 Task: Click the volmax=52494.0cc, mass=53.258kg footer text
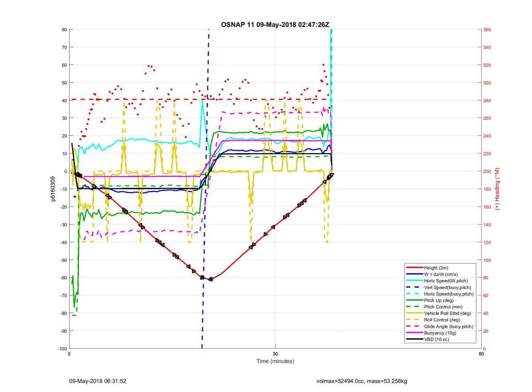(362, 381)
